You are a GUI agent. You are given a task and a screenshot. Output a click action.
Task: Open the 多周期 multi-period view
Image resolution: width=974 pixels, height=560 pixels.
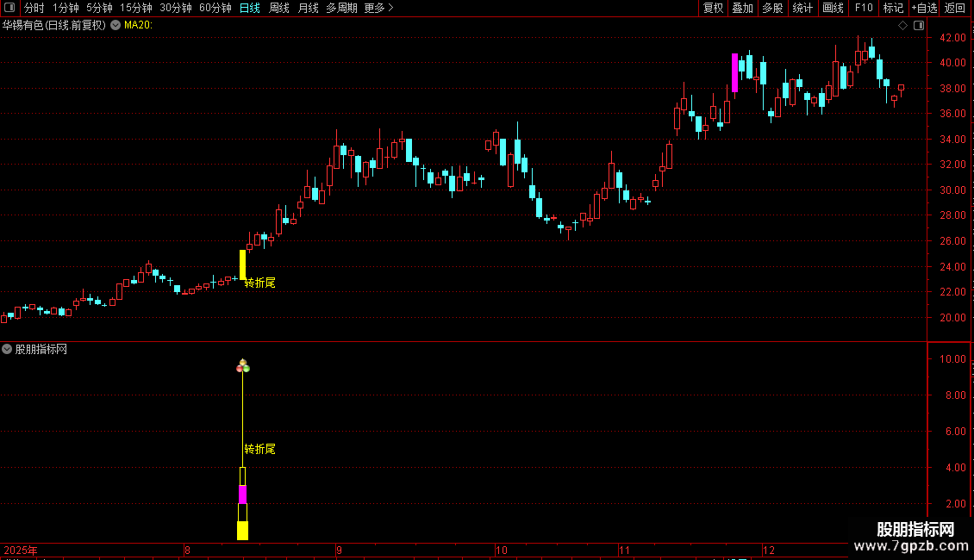[341, 8]
